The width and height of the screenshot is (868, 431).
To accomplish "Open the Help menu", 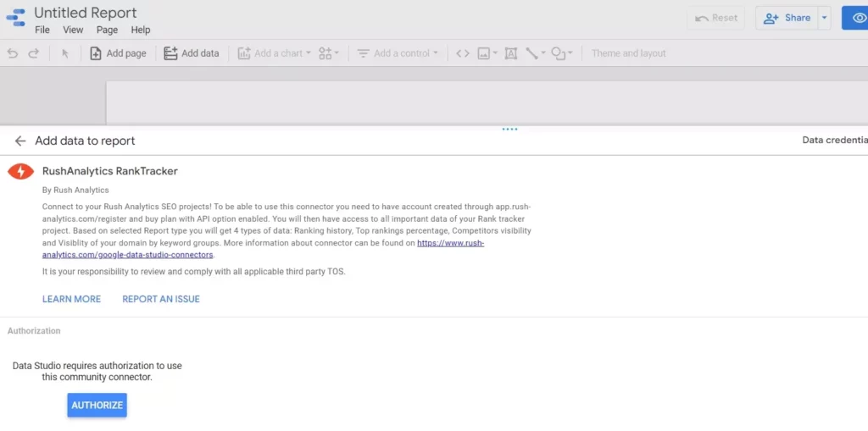I will pyautogui.click(x=141, y=30).
